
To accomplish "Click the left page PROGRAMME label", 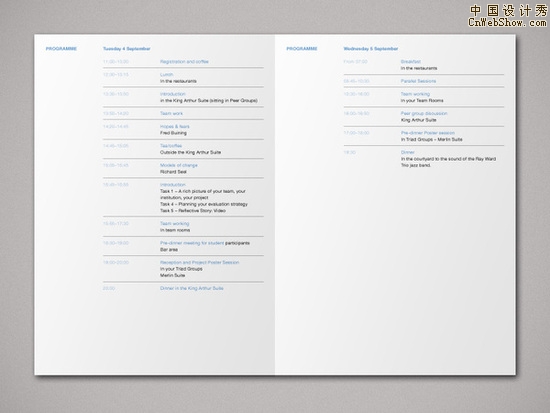I will click(61, 49).
